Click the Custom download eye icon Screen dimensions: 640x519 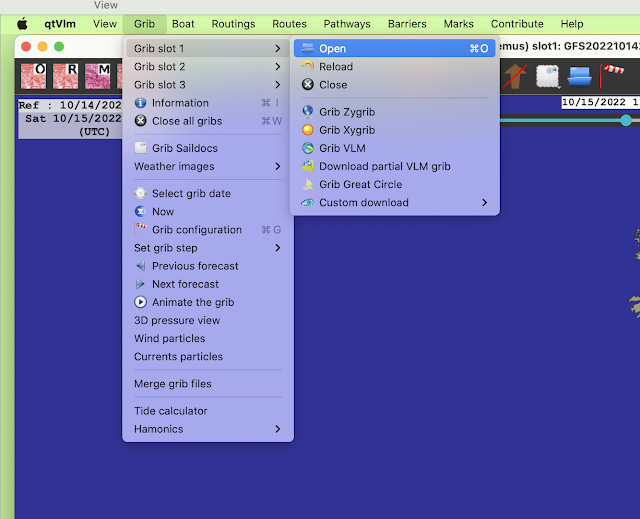pyautogui.click(x=307, y=202)
